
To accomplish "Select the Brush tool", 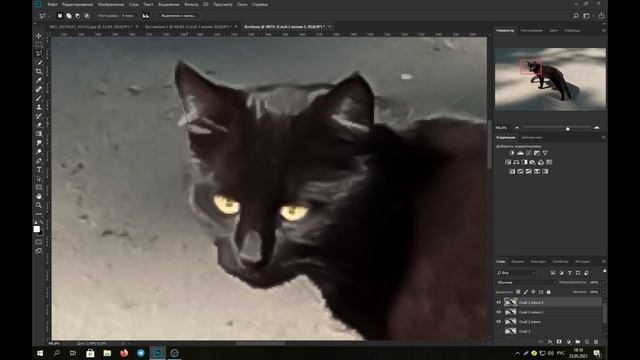I will pos(39,98).
